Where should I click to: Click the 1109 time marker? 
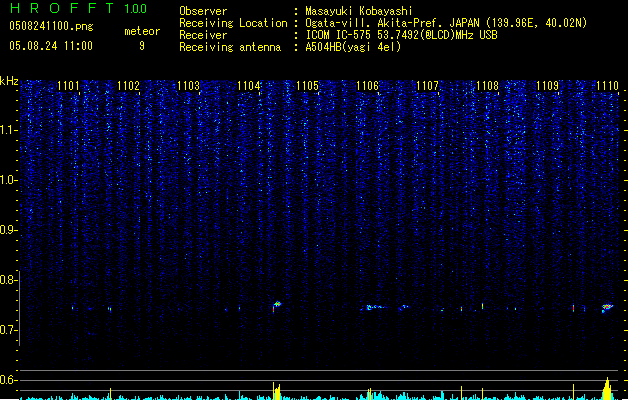click(x=547, y=86)
